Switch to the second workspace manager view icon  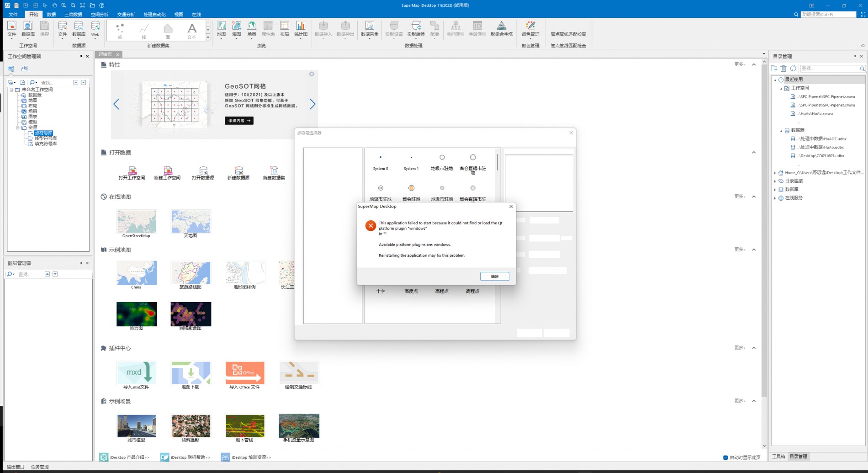24,69
